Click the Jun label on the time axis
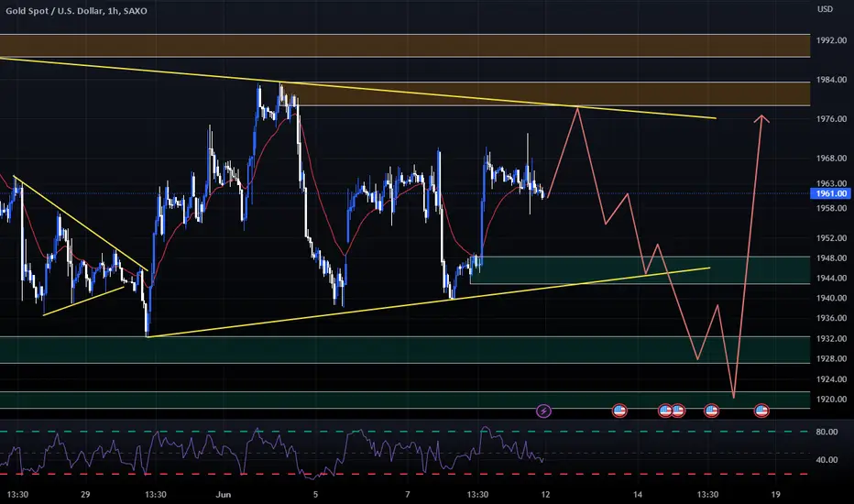The image size is (854, 504). click(x=224, y=495)
